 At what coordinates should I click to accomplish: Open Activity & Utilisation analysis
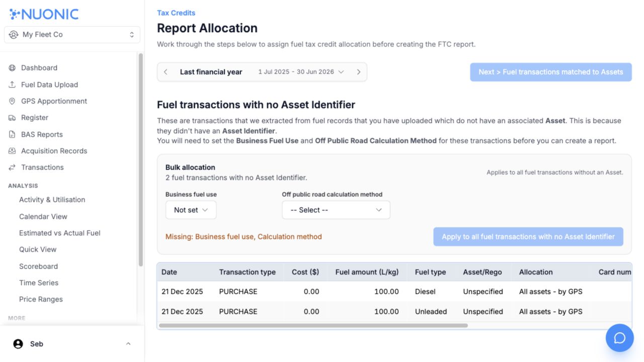tap(52, 200)
